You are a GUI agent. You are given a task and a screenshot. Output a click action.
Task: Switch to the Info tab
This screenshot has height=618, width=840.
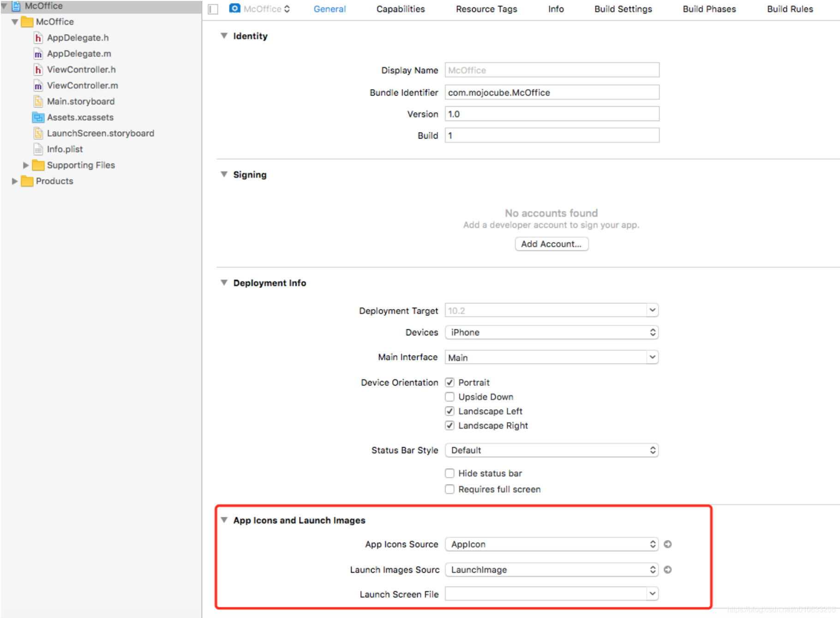556,9
